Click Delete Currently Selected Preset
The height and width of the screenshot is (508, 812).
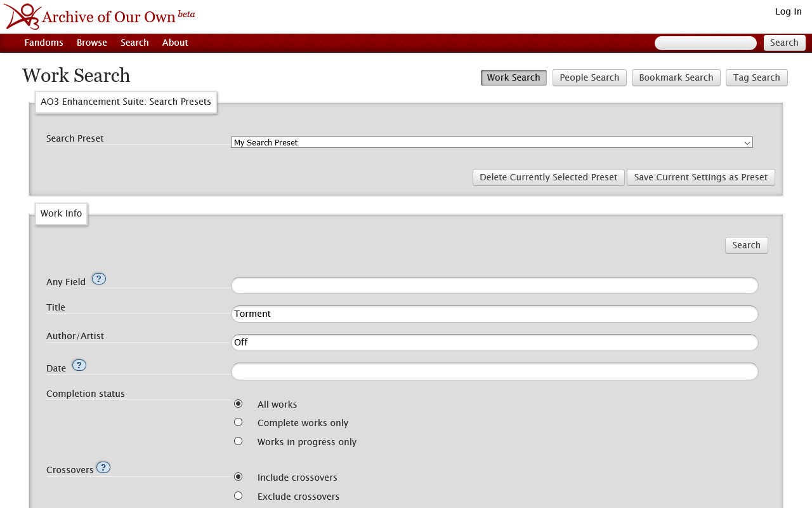549,177
